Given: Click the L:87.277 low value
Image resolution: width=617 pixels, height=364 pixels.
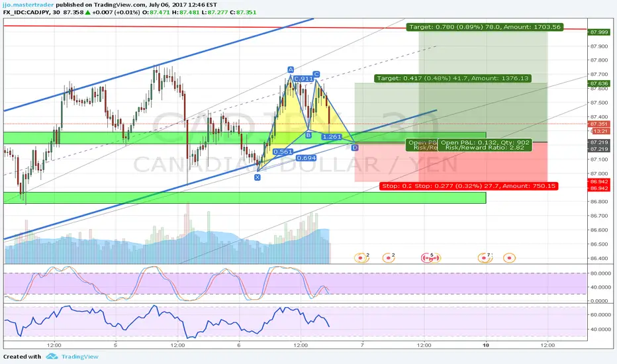Looking at the screenshot, I should pos(214,12).
